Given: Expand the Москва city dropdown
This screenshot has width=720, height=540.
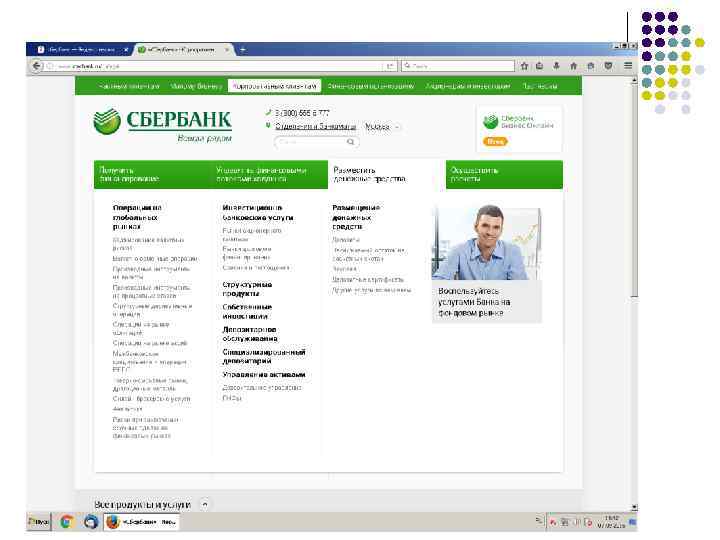Looking at the screenshot, I should (382, 127).
